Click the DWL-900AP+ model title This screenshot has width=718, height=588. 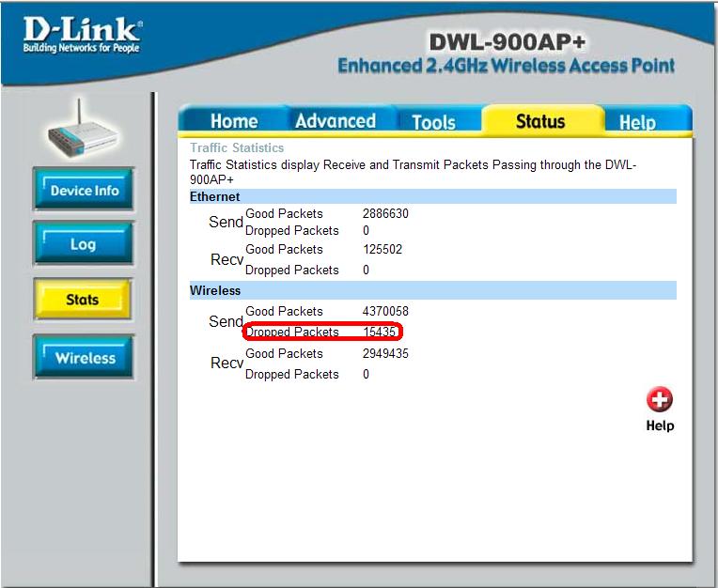coord(507,42)
